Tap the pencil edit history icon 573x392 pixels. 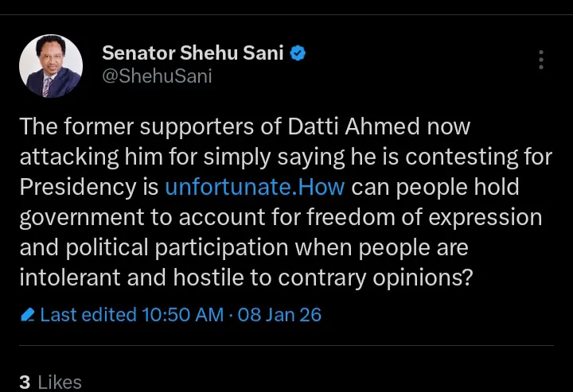click(x=28, y=315)
